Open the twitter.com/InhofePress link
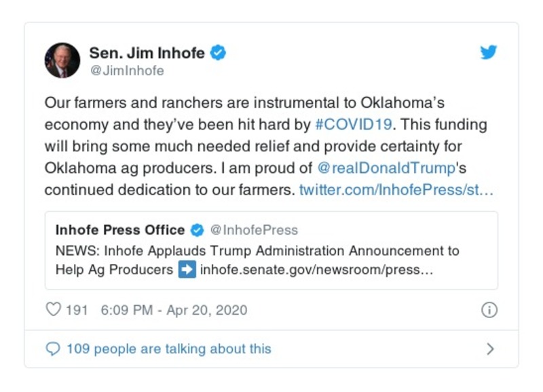The height and width of the screenshot is (392, 543). click(396, 190)
